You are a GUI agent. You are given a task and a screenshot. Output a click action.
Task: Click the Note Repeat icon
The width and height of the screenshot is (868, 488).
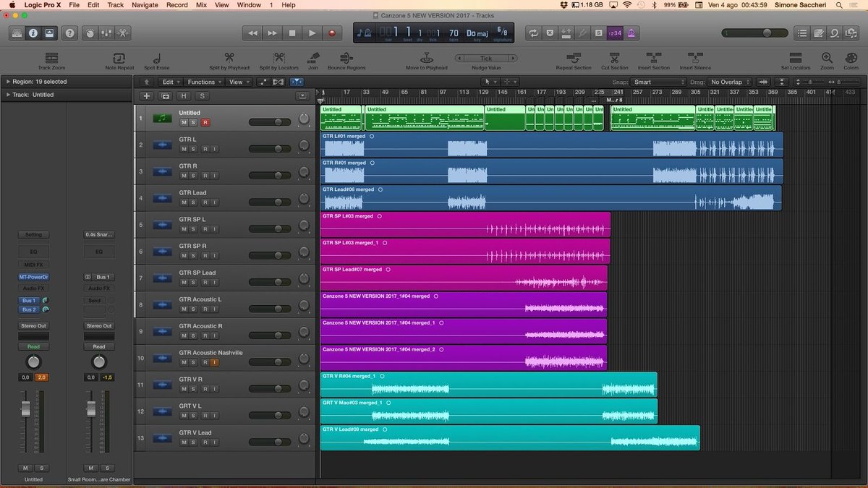[119, 58]
